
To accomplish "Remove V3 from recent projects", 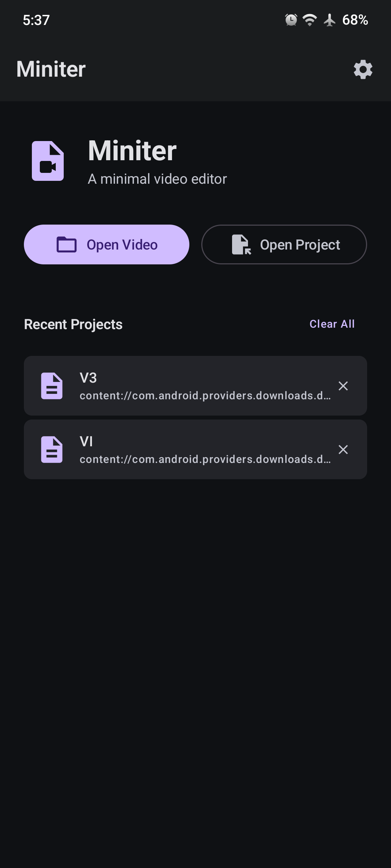I will 343,386.
